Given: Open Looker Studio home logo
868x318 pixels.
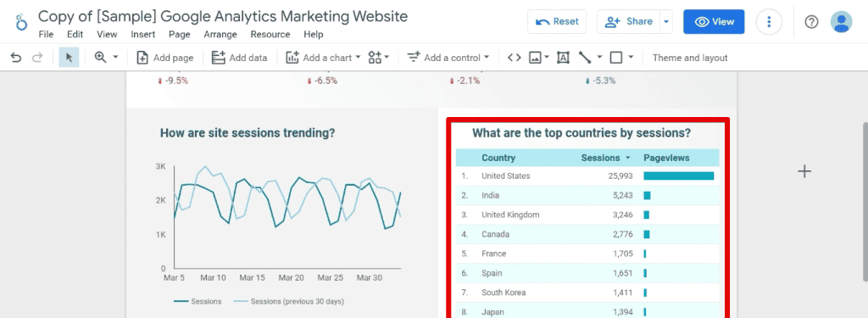Looking at the screenshot, I should (21, 22).
